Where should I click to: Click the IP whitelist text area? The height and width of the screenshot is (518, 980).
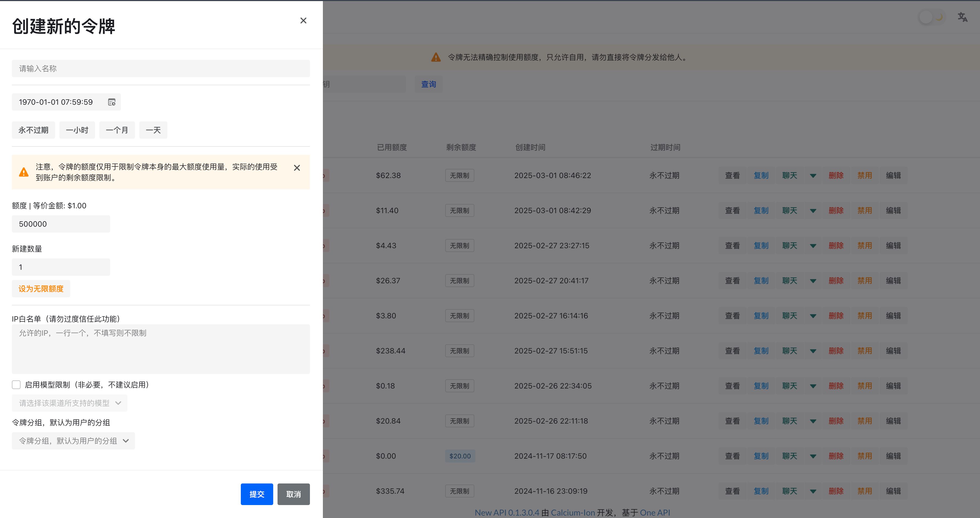(x=161, y=349)
